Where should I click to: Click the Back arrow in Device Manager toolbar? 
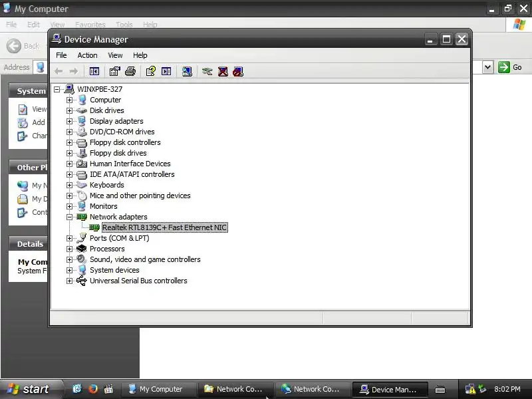coord(59,71)
